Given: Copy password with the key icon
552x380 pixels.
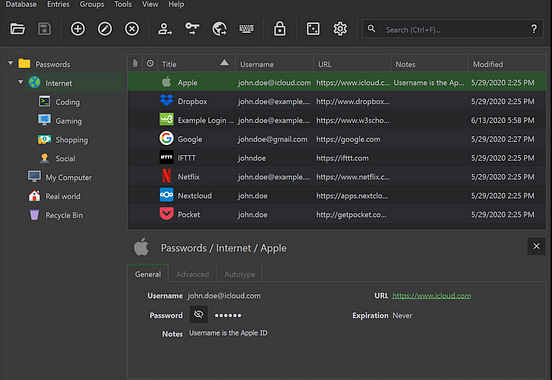Looking at the screenshot, I should 192,29.
